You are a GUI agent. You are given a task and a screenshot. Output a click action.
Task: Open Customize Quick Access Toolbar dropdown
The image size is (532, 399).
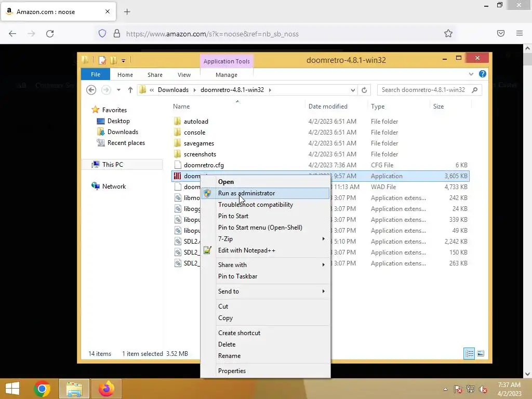point(123,61)
